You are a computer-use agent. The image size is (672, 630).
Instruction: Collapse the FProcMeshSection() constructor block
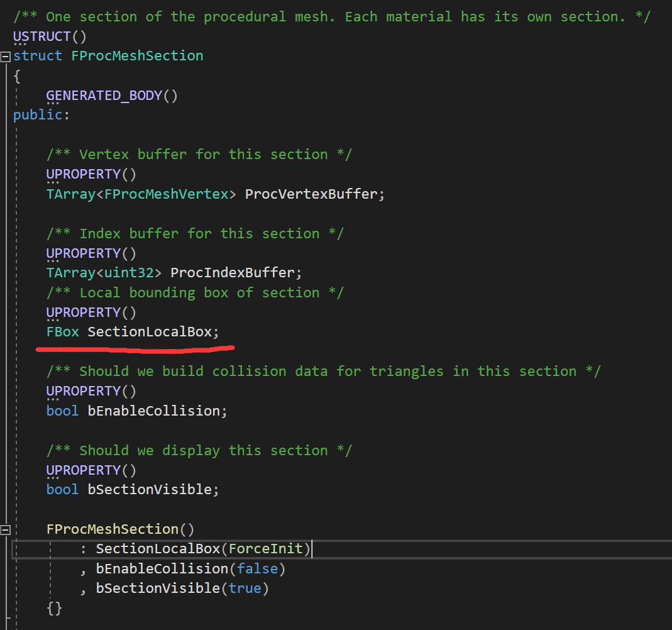tap(5, 530)
